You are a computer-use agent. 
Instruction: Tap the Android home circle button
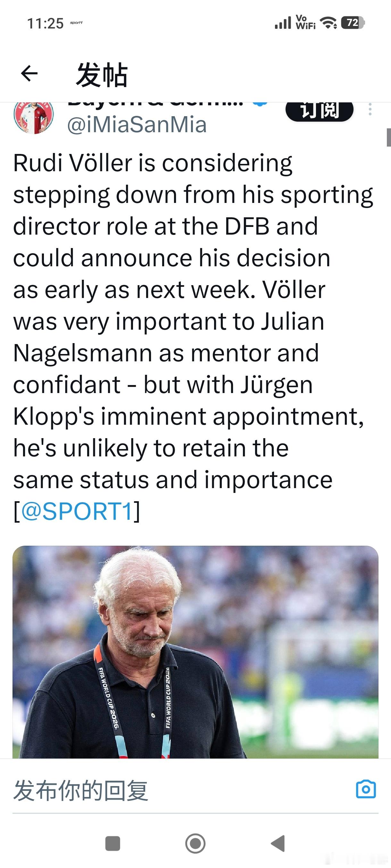195,844
